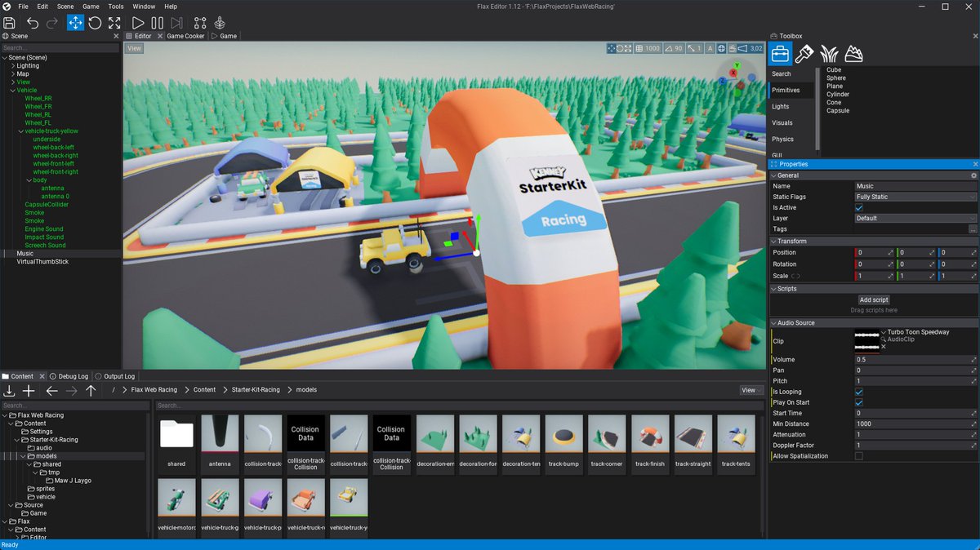980x550 pixels.
Task: Click the Scene panel search field
Action: 60,48
